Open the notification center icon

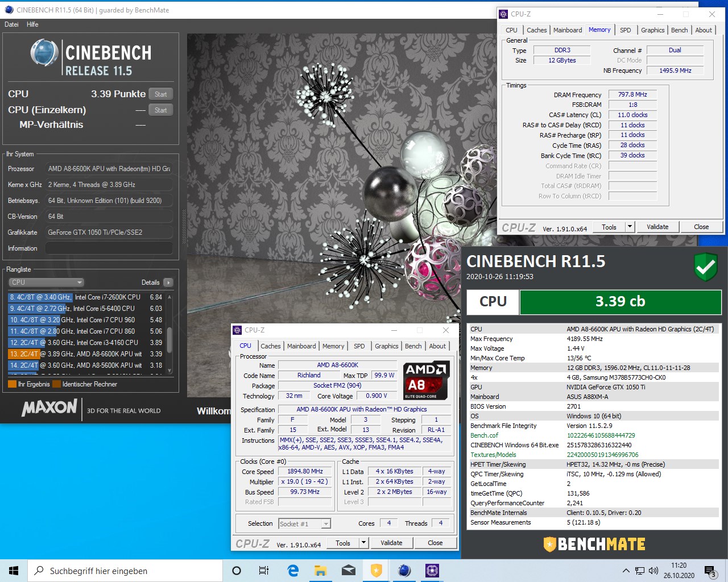[710, 571]
